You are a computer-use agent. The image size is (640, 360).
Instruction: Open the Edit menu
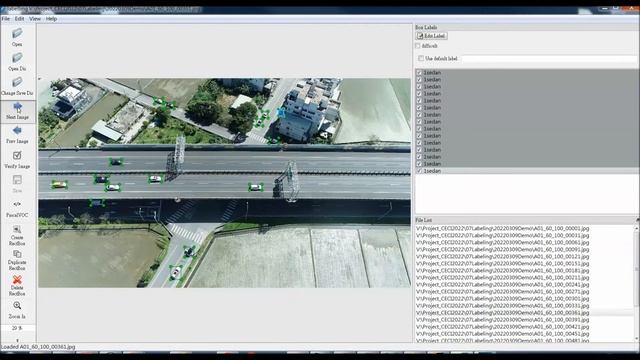19,19
